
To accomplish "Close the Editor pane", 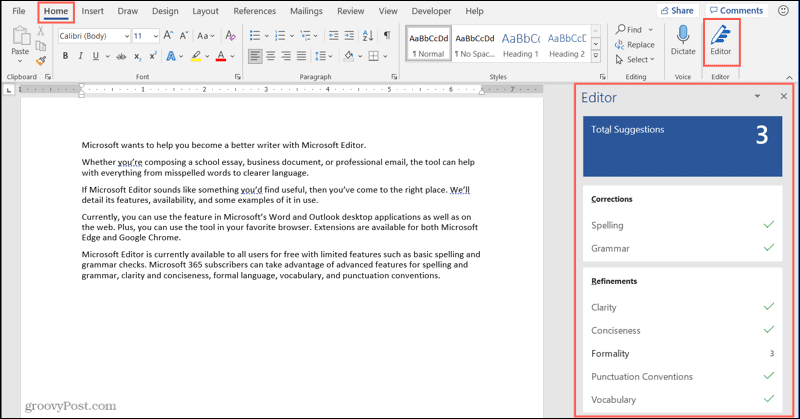I will (784, 96).
